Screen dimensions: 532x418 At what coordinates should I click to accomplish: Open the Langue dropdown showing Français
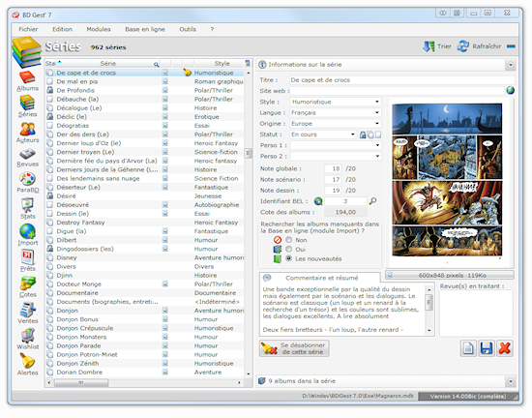[336, 112]
